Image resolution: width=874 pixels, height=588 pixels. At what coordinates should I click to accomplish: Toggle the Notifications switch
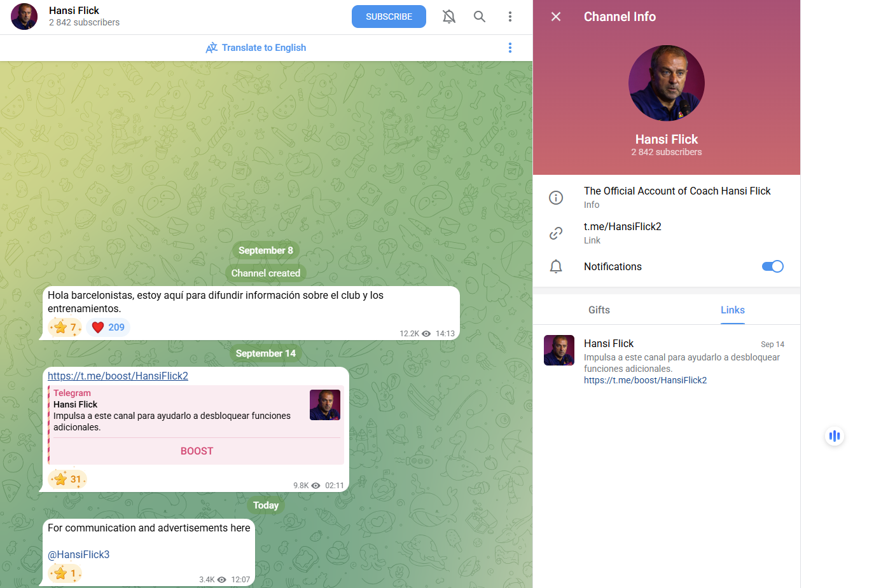point(773,266)
